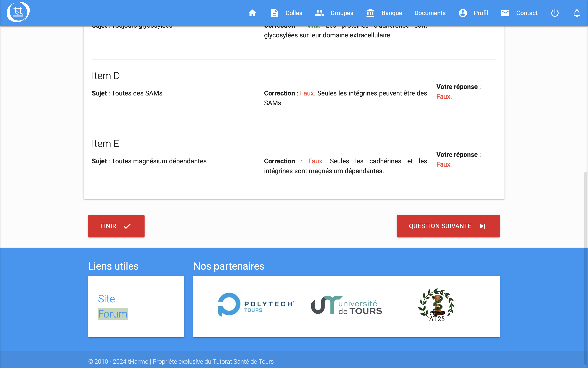Open the Banque menu

pos(392,13)
